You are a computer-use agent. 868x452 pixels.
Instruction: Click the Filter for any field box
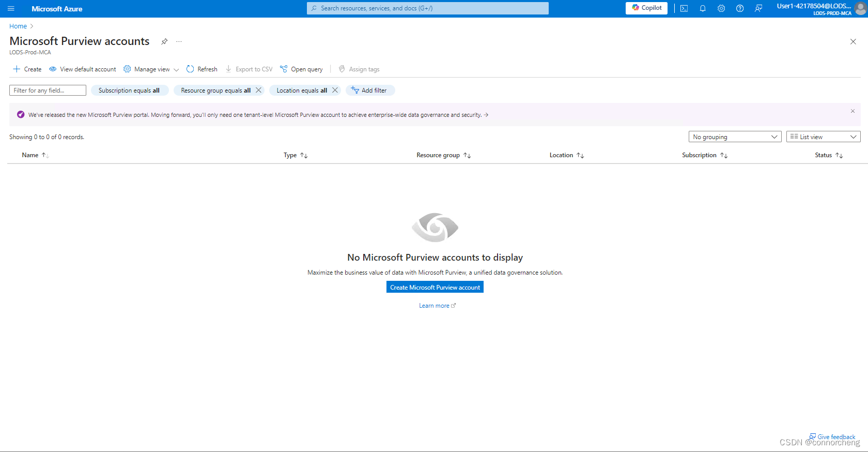point(48,91)
